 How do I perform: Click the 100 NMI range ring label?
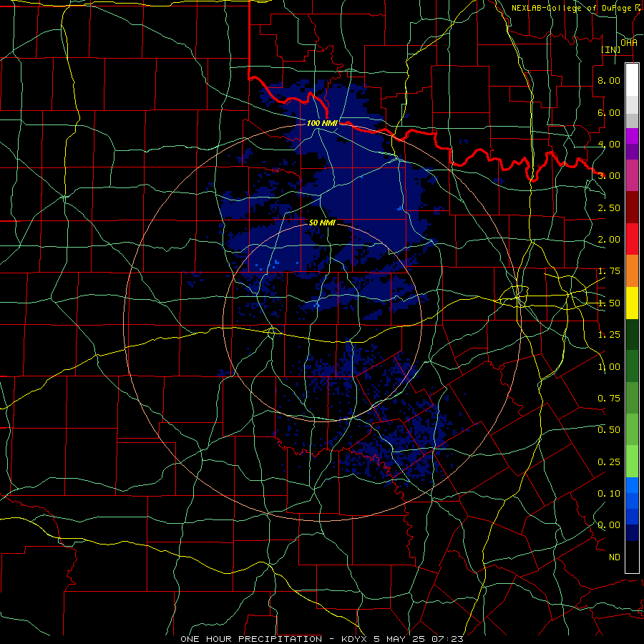coord(322,123)
